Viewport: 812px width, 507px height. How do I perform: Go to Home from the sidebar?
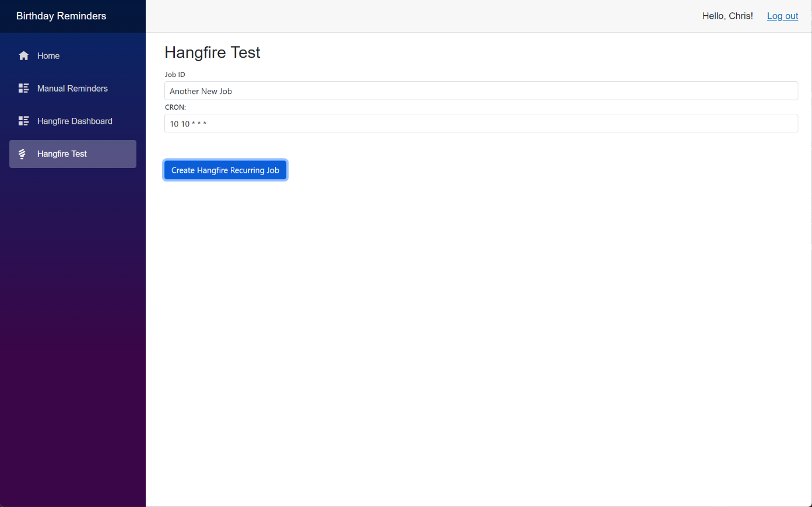click(x=48, y=55)
